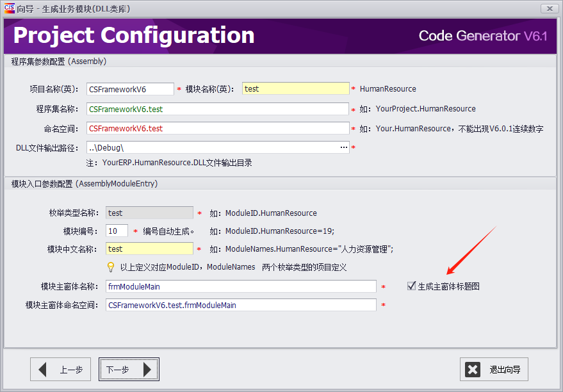The height and width of the screenshot is (392, 563).
Task: Click disabled 枚举类型名称 field
Action: click(x=149, y=213)
